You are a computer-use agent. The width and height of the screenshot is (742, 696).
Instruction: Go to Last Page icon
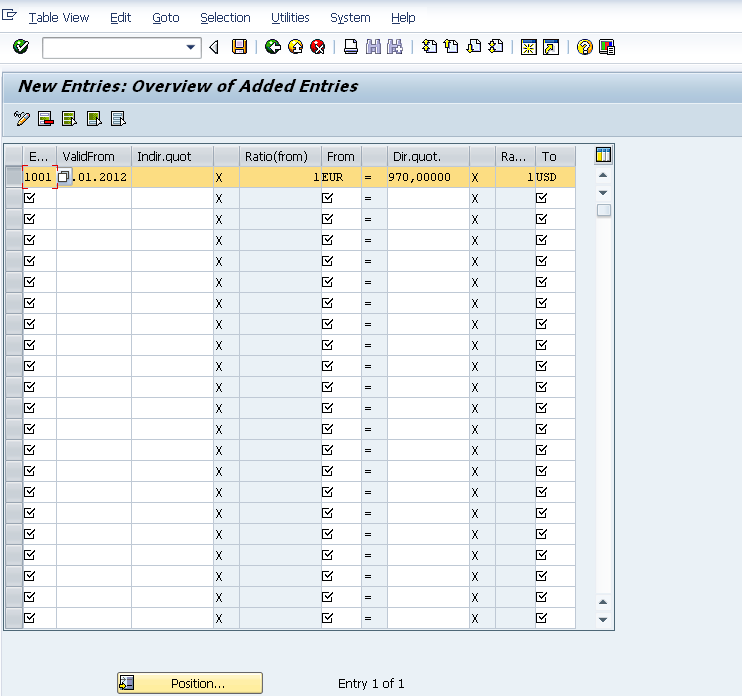[x=496, y=47]
